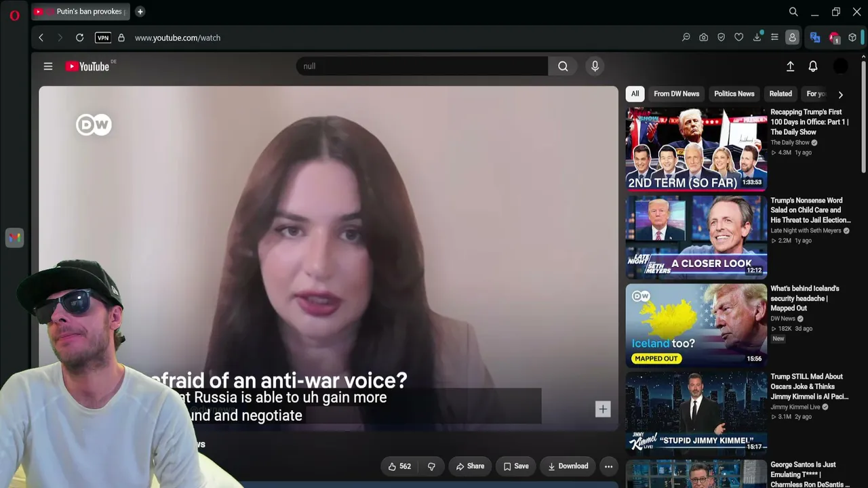Screen dimensions: 868x488
Task: Open the DW News channel name in sidebar
Action: pos(783,319)
